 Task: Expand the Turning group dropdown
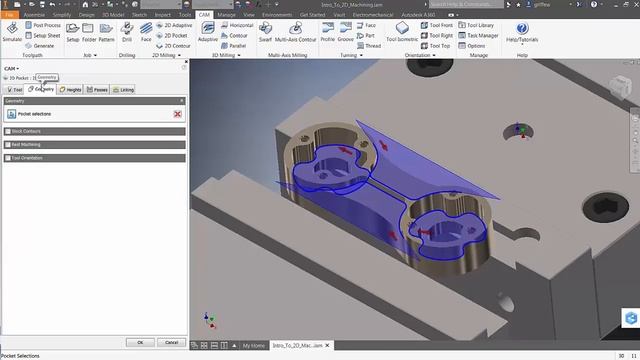[361, 55]
